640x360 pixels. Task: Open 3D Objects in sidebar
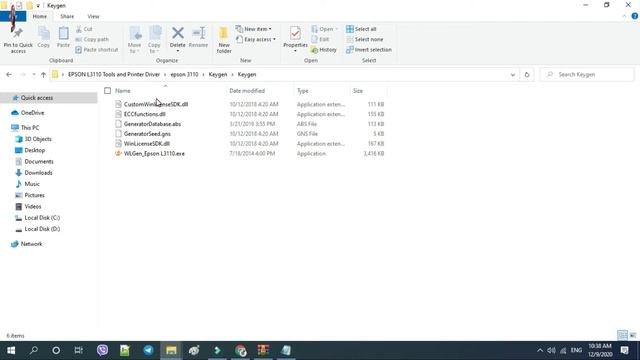click(x=38, y=139)
